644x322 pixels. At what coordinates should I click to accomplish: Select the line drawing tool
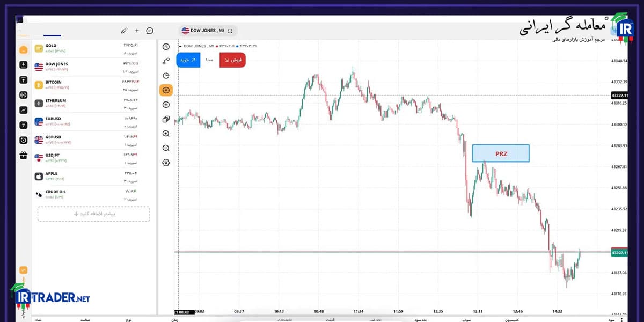[166, 61]
